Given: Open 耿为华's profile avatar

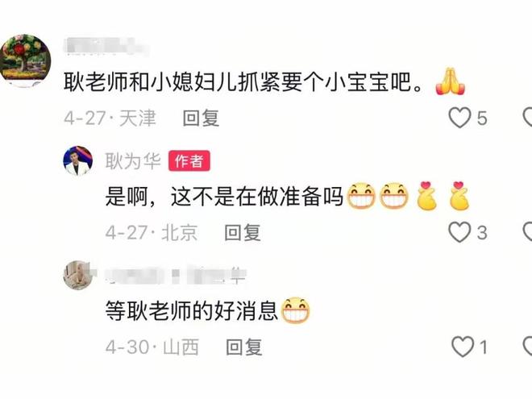Looking at the screenshot, I should (78, 160).
